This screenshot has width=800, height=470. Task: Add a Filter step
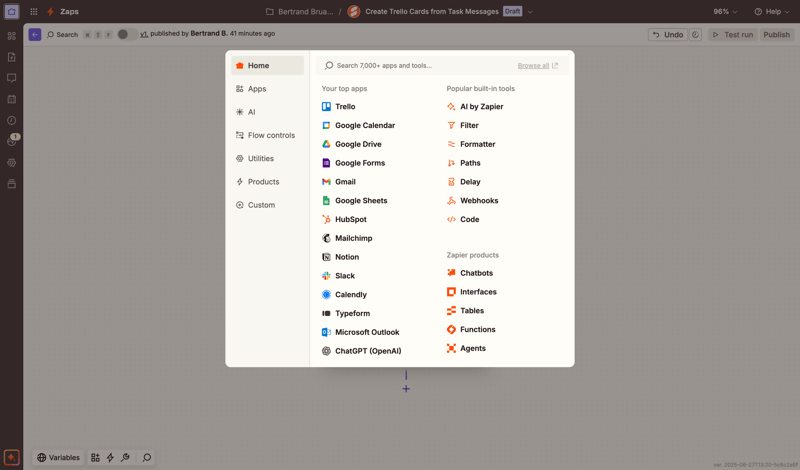pos(463,126)
